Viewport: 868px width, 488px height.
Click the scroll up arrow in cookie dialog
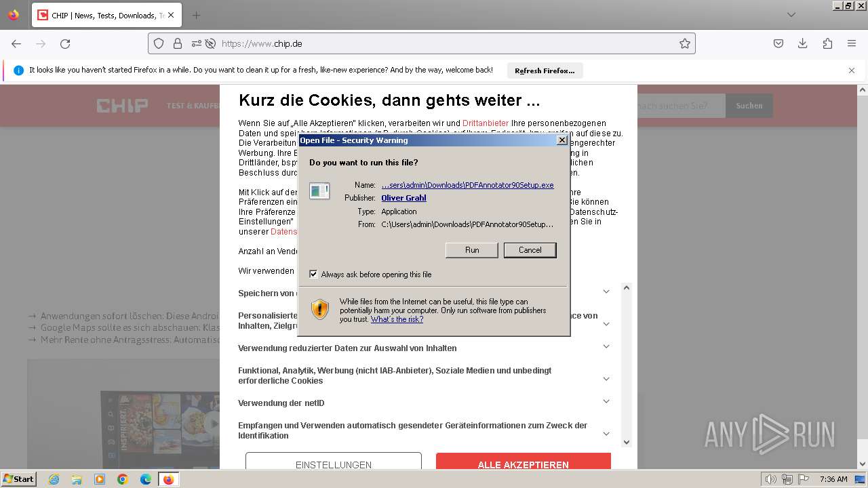point(627,288)
